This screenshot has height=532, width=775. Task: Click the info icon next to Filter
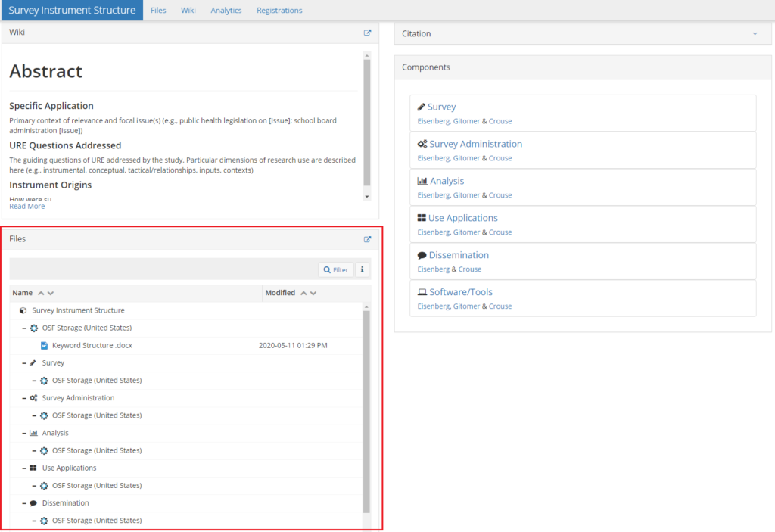(x=363, y=269)
